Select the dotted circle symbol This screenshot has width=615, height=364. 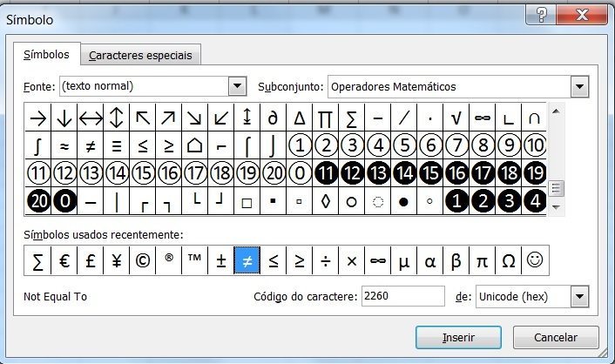point(378,201)
